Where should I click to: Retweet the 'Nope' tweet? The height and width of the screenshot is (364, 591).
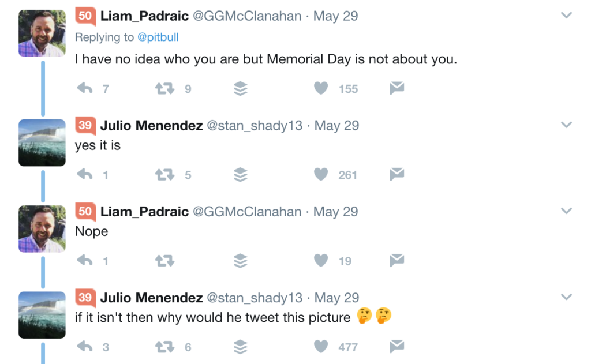tap(164, 261)
